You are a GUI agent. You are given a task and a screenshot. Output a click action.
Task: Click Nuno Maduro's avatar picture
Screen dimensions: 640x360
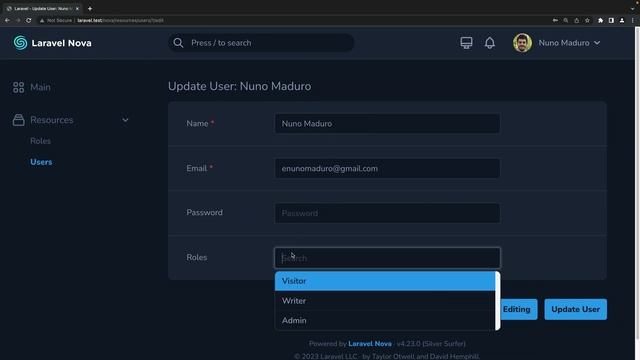[x=522, y=43]
